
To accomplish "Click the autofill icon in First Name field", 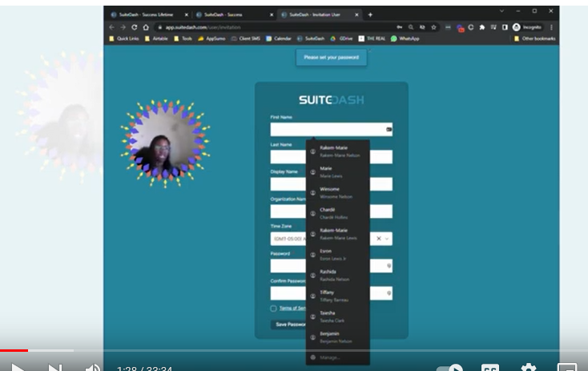I will coord(389,130).
